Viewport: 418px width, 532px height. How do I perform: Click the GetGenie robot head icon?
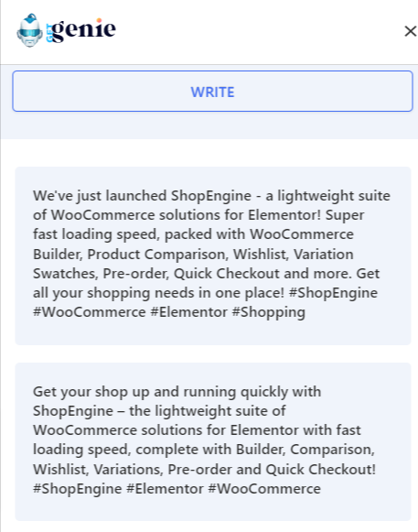pyautogui.click(x=29, y=30)
